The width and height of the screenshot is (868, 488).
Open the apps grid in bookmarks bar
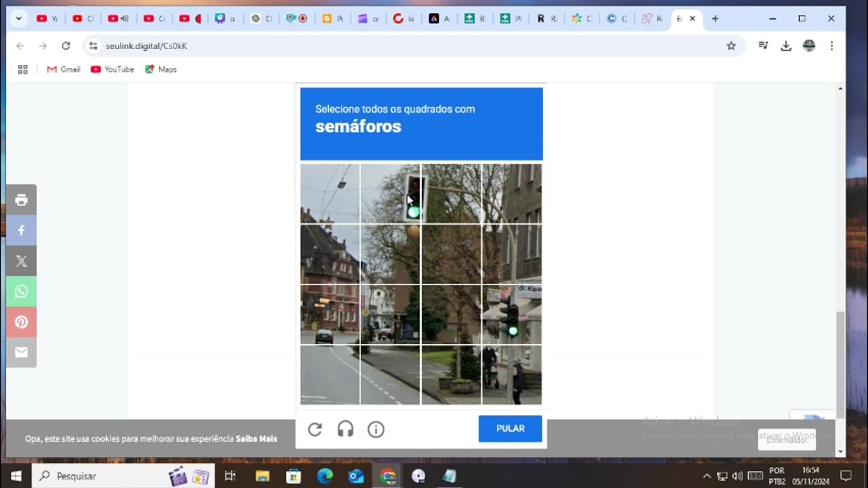click(x=22, y=69)
